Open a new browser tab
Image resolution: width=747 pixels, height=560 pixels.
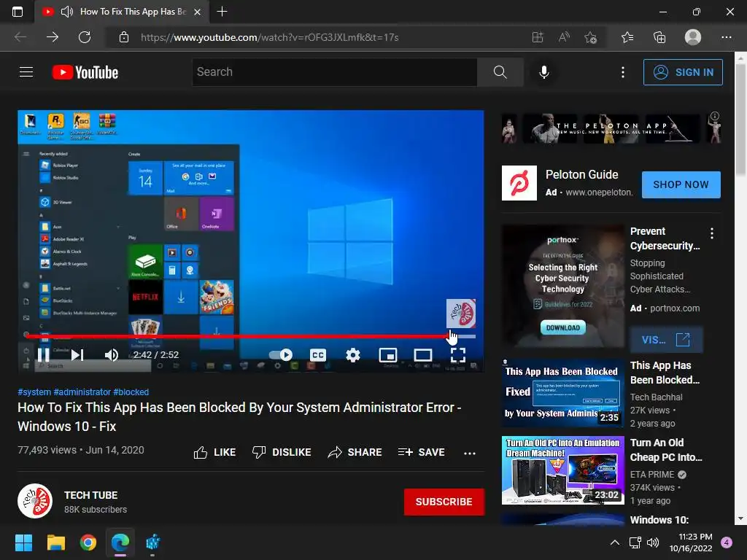(222, 12)
